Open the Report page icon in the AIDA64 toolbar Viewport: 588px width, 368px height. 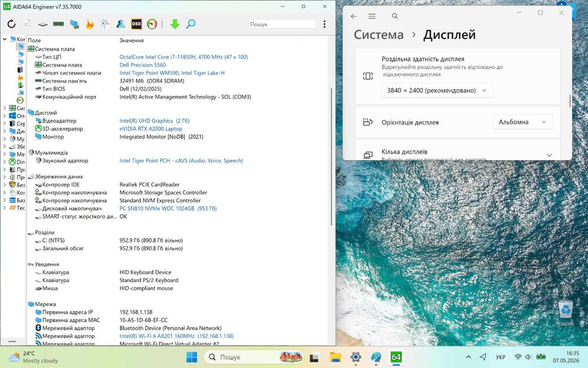pos(26,24)
